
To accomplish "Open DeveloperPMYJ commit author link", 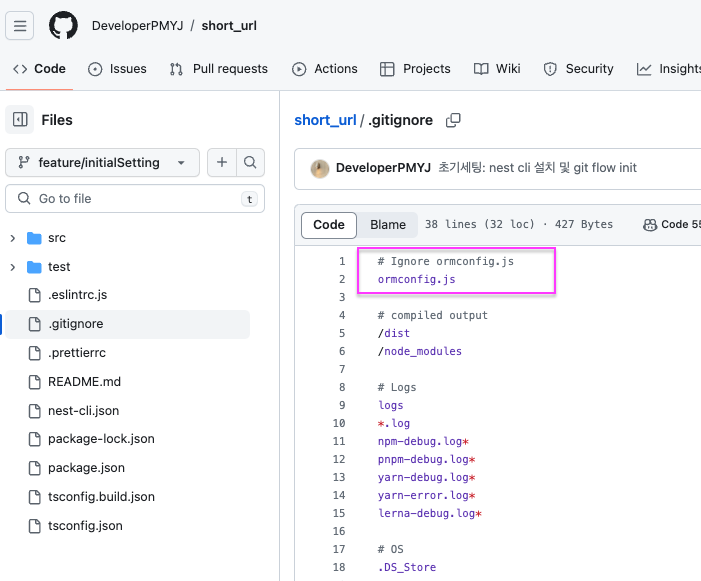I will tap(383, 168).
